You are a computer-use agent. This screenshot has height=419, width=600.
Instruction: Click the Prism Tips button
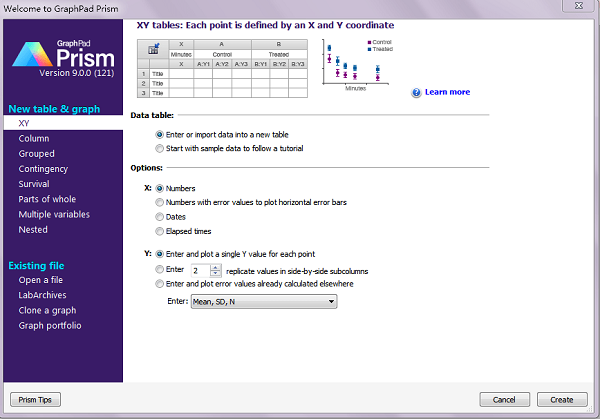35,400
